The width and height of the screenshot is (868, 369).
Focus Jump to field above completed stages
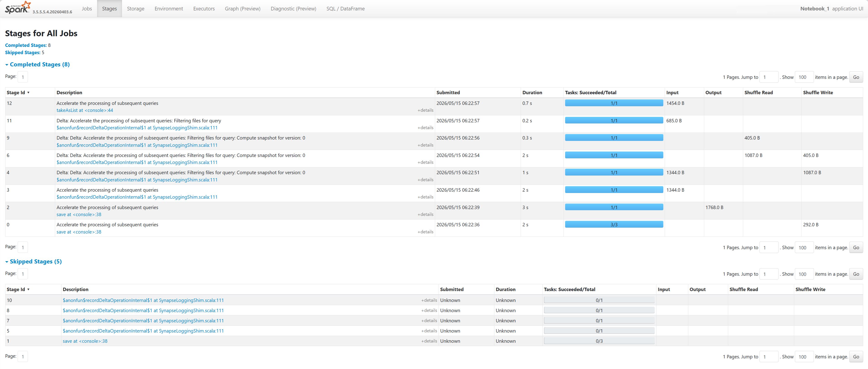click(x=769, y=77)
